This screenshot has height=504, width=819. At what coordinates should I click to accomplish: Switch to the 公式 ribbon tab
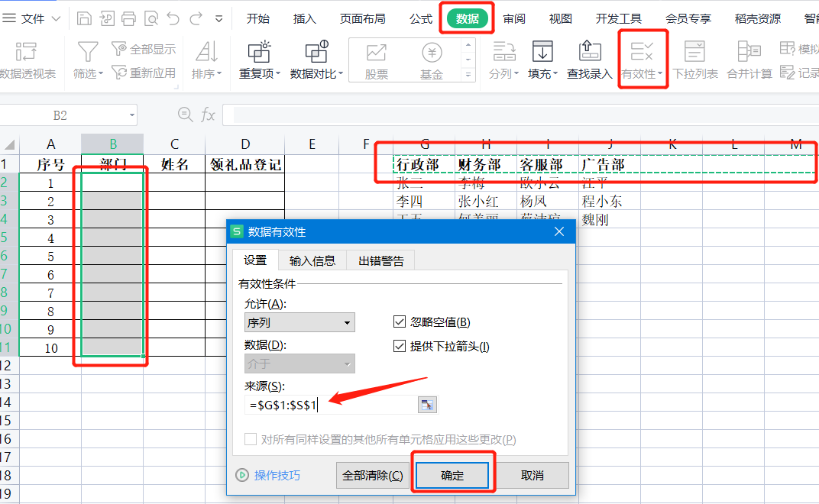[421, 19]
